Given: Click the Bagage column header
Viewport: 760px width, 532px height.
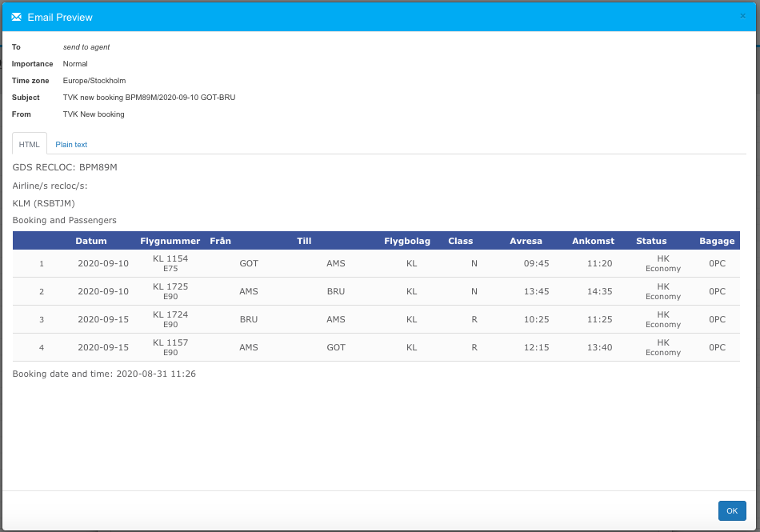Looking at the screenshot, I should click(x=717, y=241).
